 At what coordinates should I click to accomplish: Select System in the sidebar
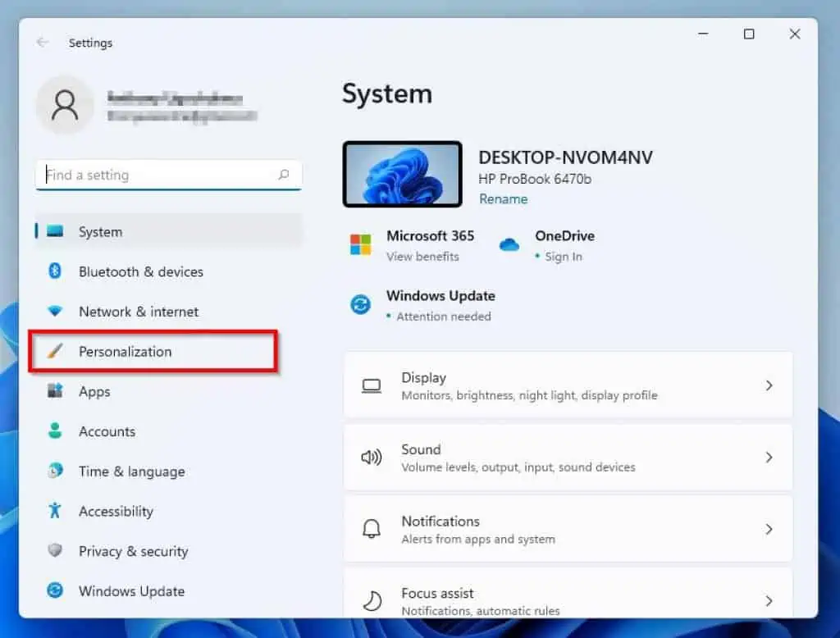(x=100, y=232)
